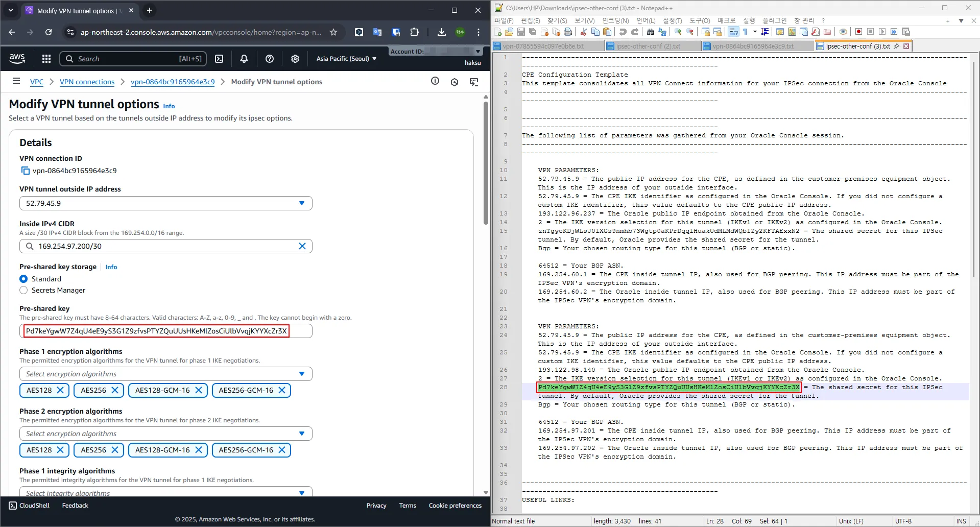Click Notepad++ play macro icon

pos(882,32)
